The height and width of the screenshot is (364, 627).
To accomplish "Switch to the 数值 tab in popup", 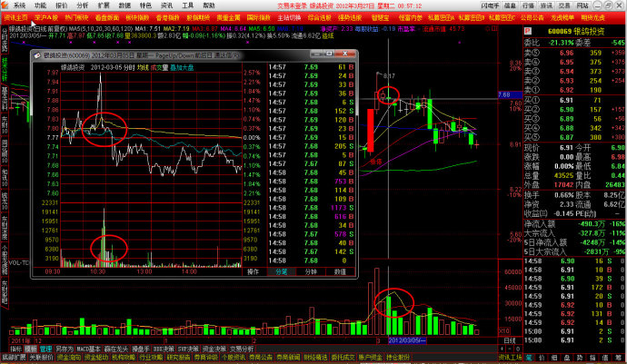I will [x=340, y=271].
